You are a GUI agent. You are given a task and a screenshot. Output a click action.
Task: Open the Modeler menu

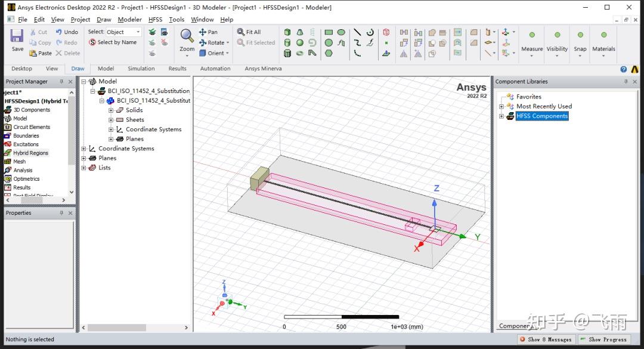click(x=129, y=18)
